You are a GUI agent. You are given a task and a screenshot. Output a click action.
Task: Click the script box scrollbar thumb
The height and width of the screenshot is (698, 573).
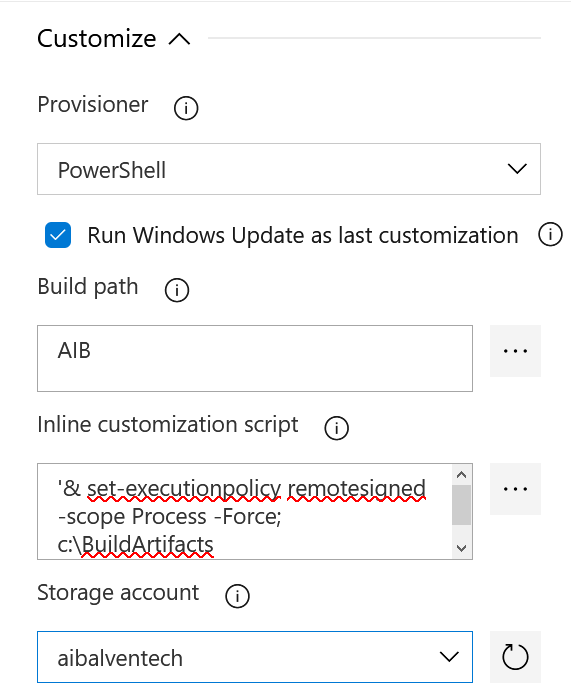461,505
